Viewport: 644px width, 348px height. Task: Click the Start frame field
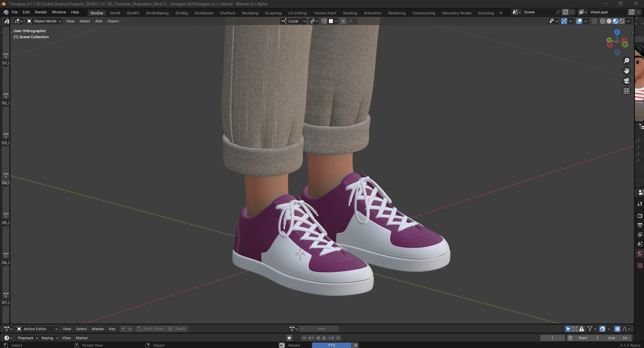(589, 338)
